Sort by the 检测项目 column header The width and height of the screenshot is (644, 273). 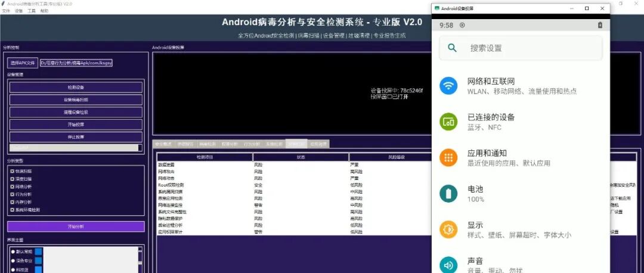[205, 157]
